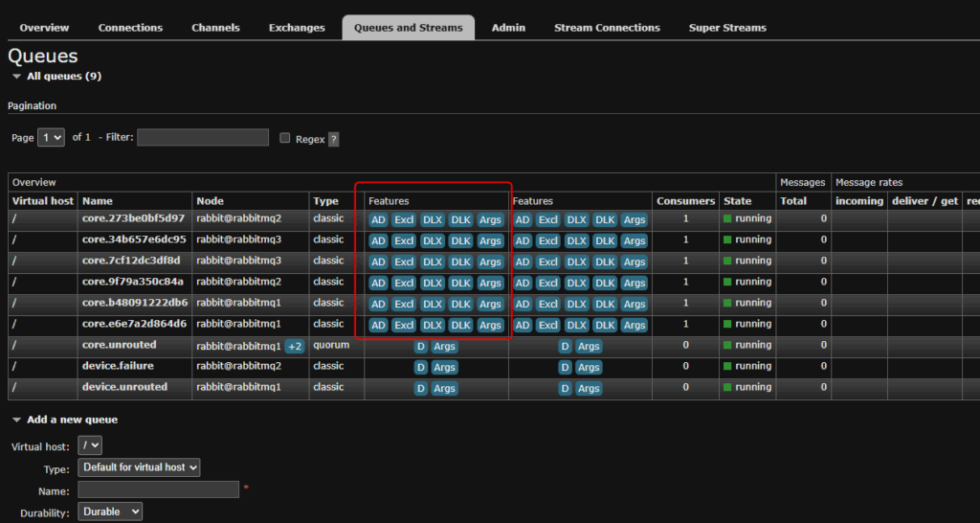
Task: Click the rightmost Args badge in the device.failure row
Action: [x=589, y=367]
